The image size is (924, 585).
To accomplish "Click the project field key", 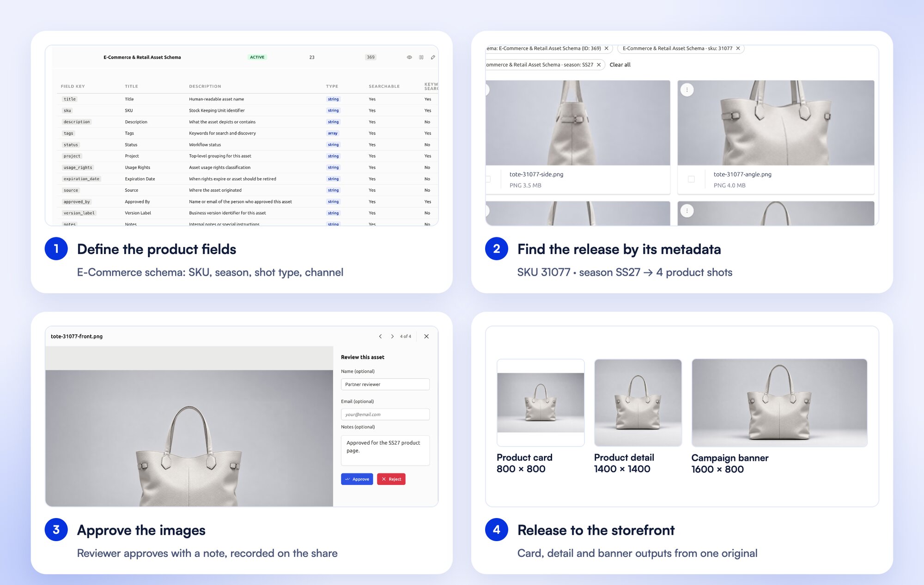I will (x=72, y=156).
